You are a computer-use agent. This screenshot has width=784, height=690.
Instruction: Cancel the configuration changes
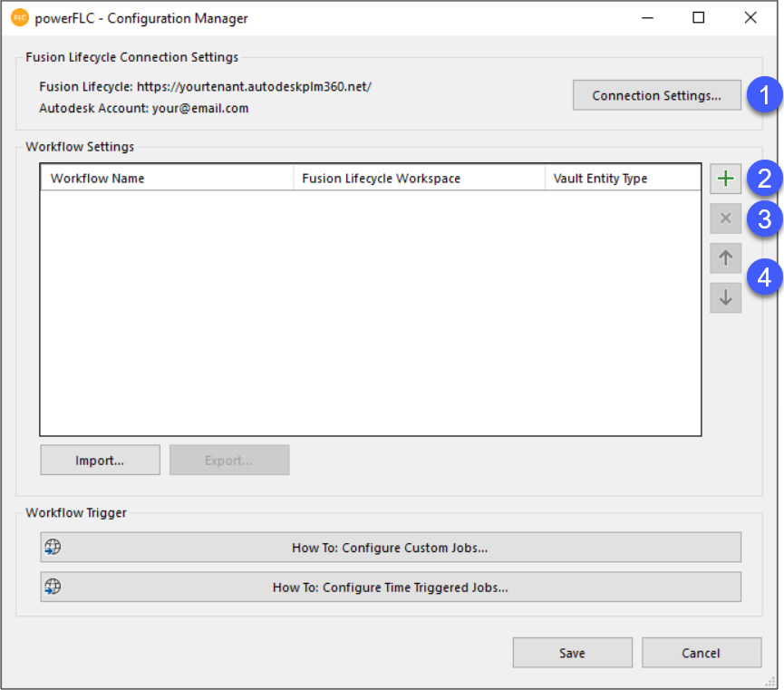pyautogui.click(x=701, y=653)
